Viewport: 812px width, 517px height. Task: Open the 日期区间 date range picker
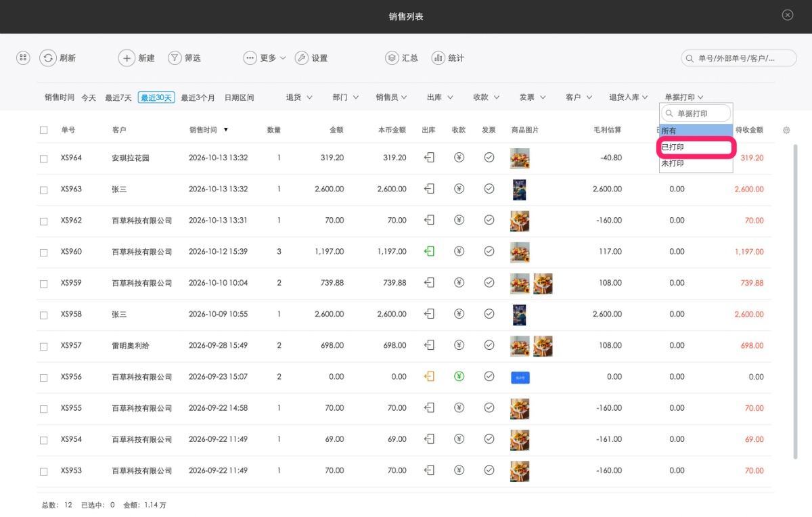[239, 97]
